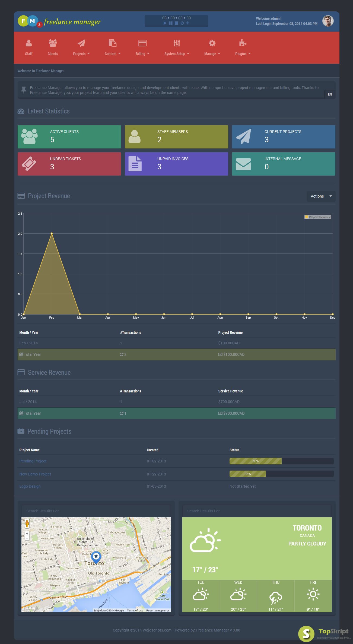This screenshot has width=353, height=644.
Task: Switch language with the EN button
Action: pos(330,94)
